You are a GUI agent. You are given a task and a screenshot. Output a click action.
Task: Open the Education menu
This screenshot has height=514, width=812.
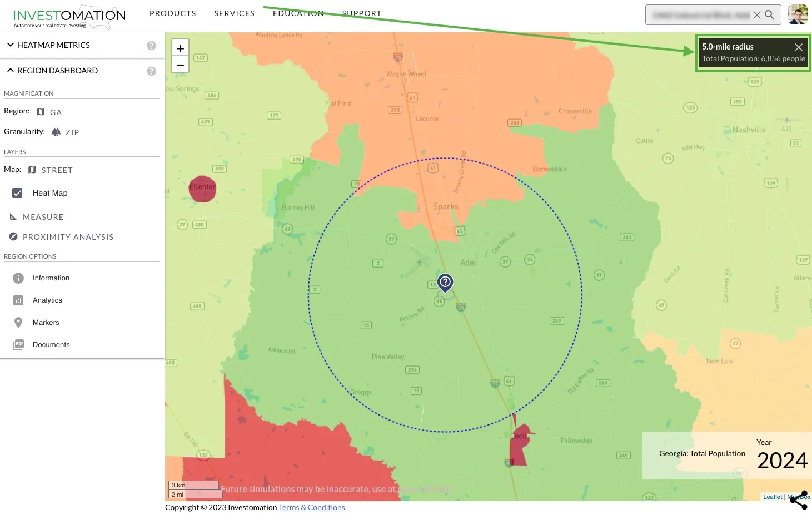tap(298, 13)
